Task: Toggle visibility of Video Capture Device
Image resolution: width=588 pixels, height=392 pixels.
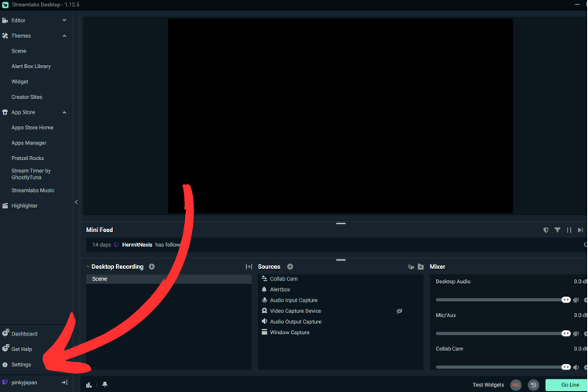Action: tap(399, 311)
